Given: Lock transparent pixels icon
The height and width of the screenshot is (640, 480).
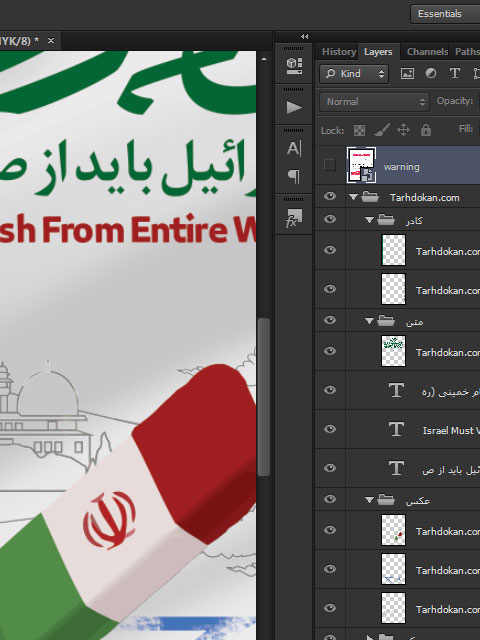Looking at the screenshot, I should pyautogui.click(x=360, y=131).
